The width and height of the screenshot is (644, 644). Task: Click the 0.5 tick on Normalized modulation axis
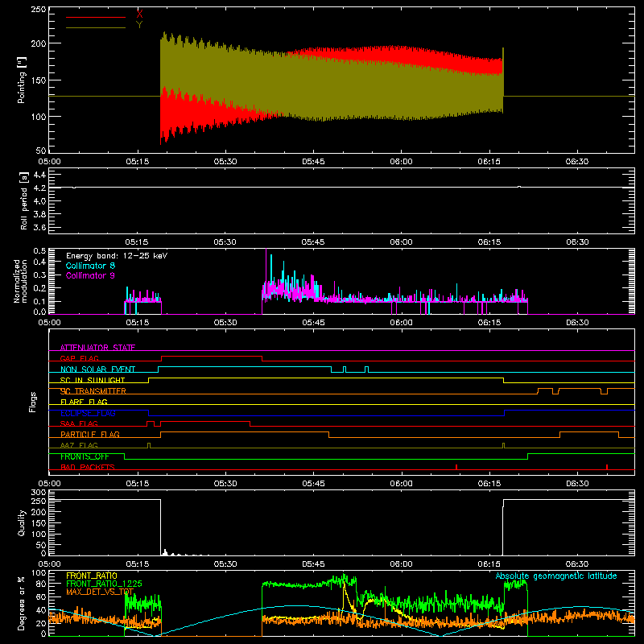39,250
